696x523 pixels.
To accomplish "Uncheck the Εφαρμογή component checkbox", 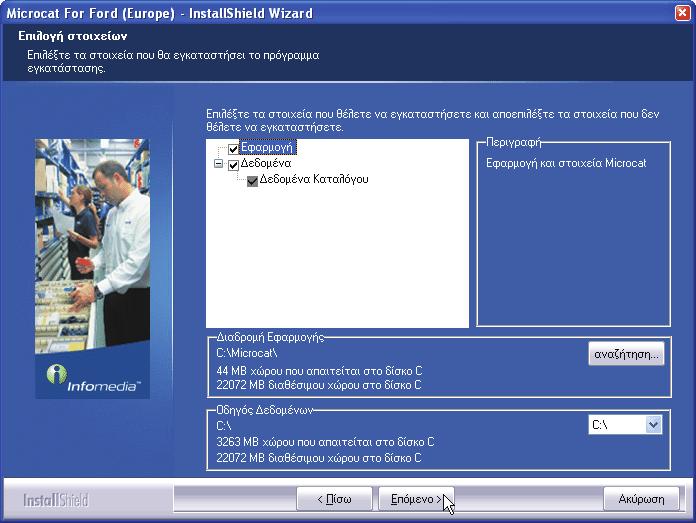I will 233,149.
